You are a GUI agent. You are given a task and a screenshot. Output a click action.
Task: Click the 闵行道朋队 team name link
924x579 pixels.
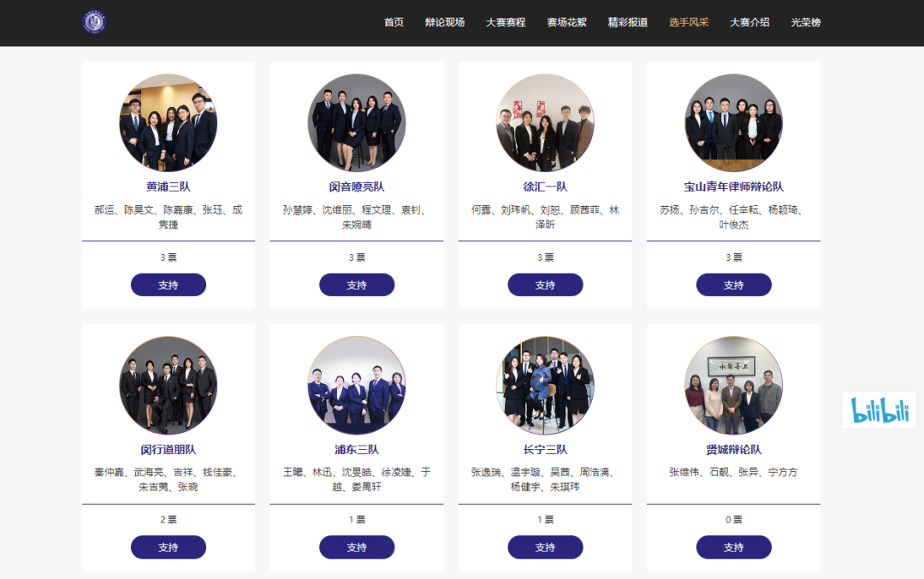[x=169, y=449]
